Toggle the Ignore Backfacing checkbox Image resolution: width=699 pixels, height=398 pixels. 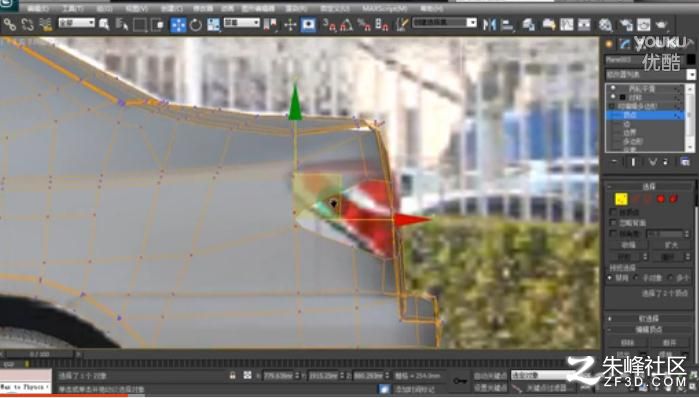point(614,222)
